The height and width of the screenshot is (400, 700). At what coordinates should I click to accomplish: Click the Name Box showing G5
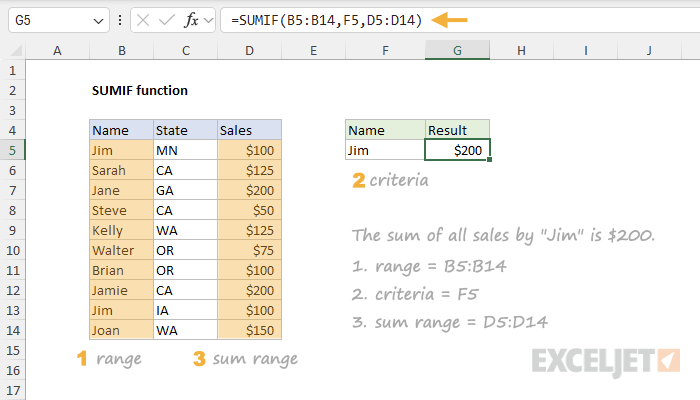[x=58, y=20]
